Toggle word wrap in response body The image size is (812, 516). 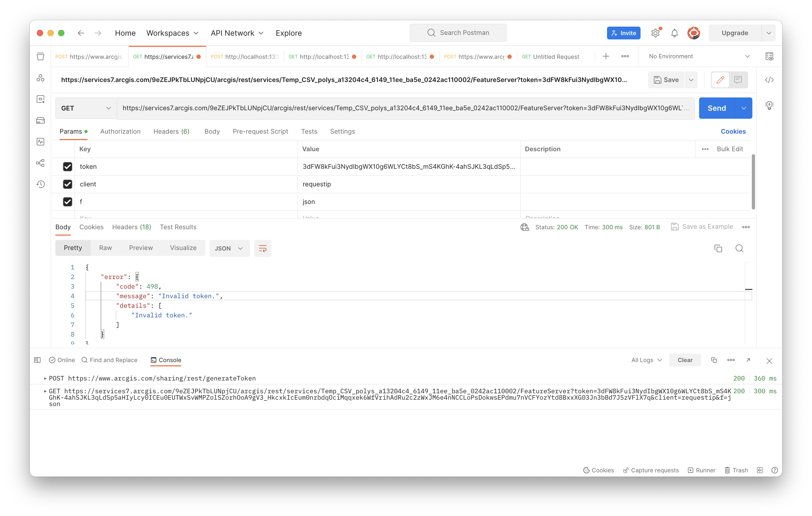click(x=263, y=249)
